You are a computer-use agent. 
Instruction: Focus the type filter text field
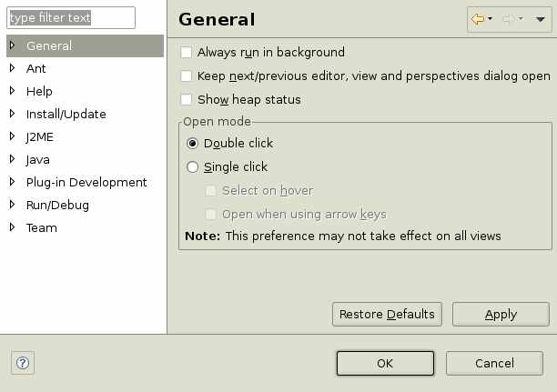[x=71, y=17]
